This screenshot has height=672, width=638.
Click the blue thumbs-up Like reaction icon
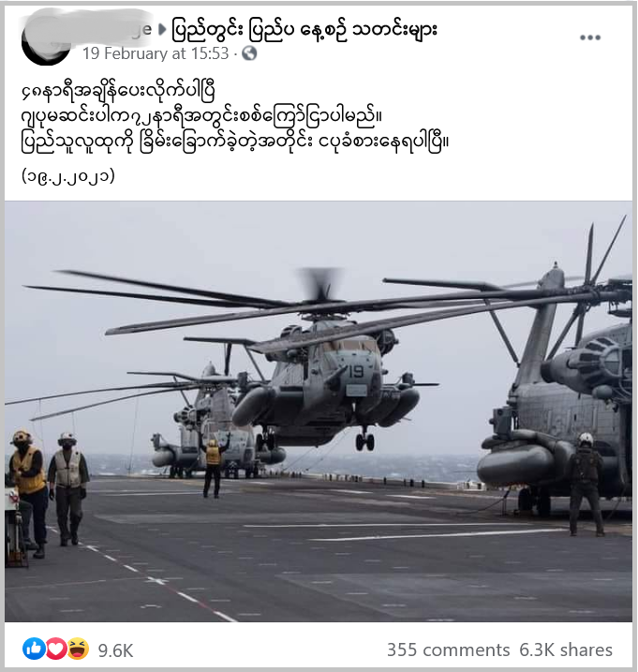pyautogui.click(x=34, y=649)
